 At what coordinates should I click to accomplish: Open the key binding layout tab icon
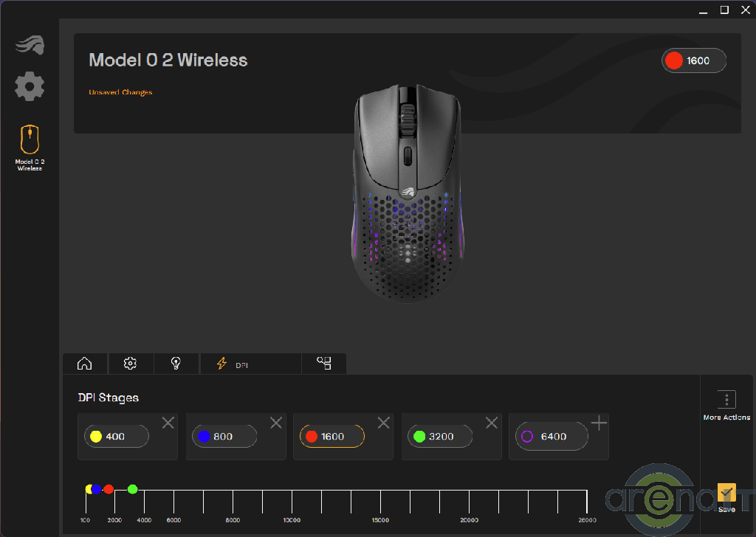point(323,363)
